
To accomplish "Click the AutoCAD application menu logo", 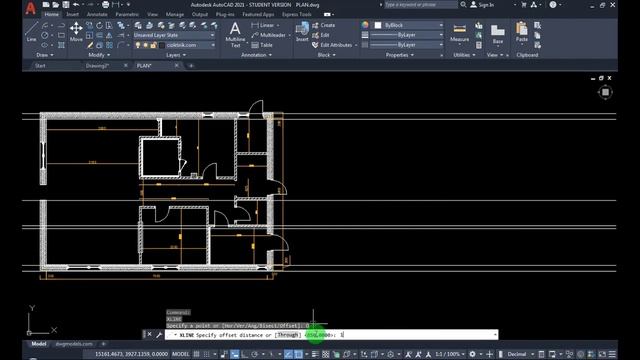I will coord(30,8).
